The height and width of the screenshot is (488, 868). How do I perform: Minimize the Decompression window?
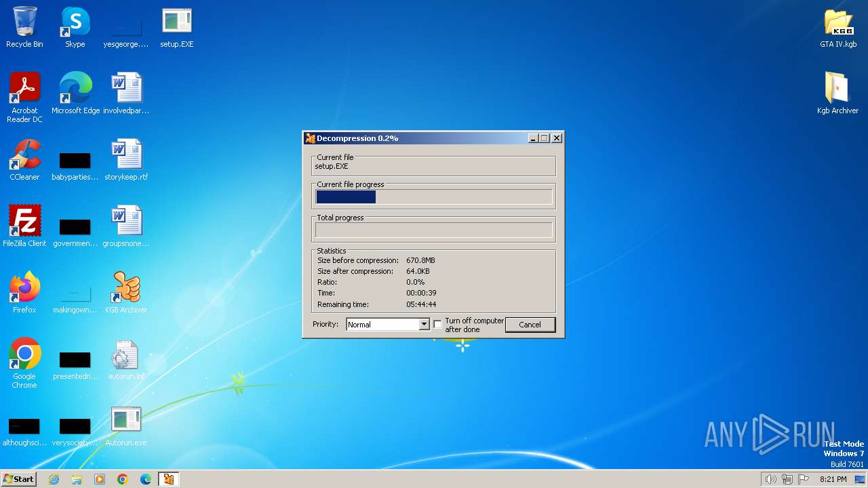[x=533, y=138]
